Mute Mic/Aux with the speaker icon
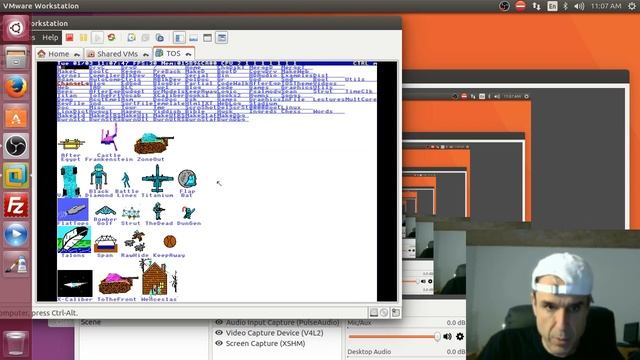Screen dimensions: 640x360 [x=447, y=336]
